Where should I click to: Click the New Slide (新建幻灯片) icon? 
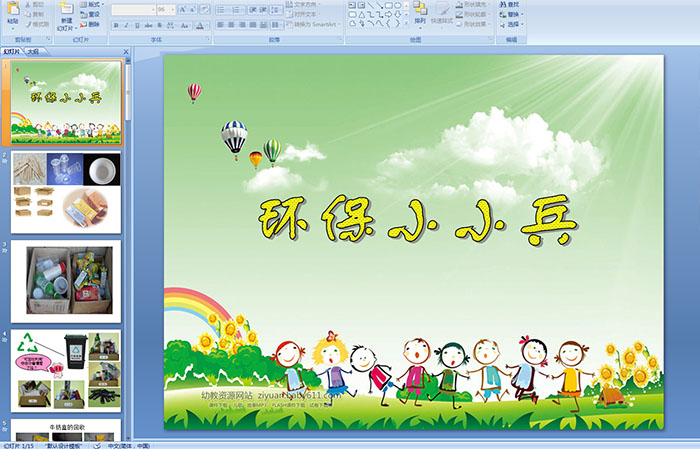point(67,8)
